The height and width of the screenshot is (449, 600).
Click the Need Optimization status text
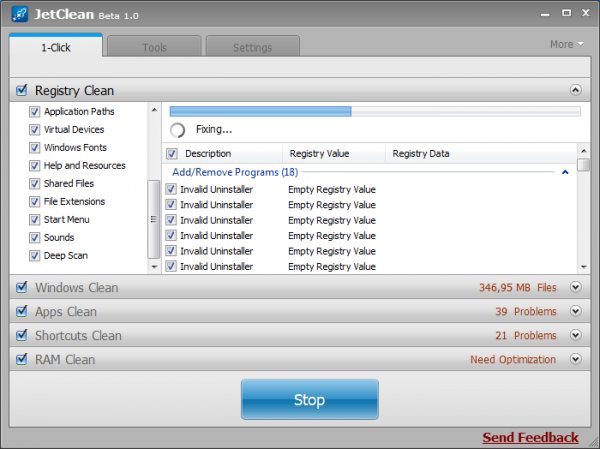pyautogui.click(x=513, y=359)
